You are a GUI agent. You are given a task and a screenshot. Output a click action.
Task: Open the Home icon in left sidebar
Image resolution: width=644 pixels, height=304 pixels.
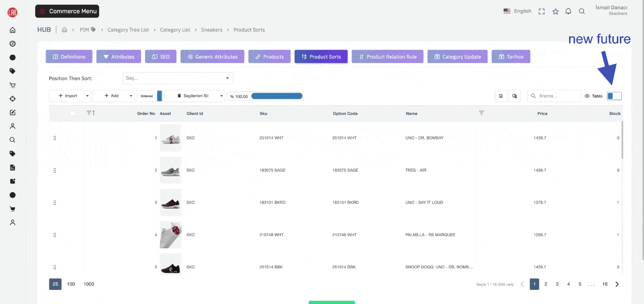pos(13,30)
